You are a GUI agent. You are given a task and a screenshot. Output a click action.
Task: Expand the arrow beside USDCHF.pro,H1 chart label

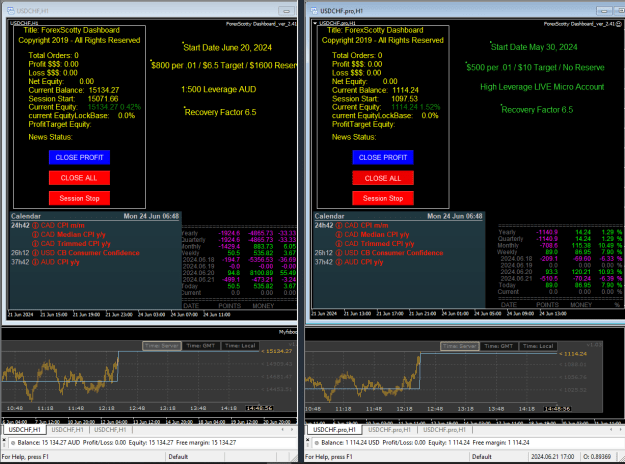coord(315,23)
